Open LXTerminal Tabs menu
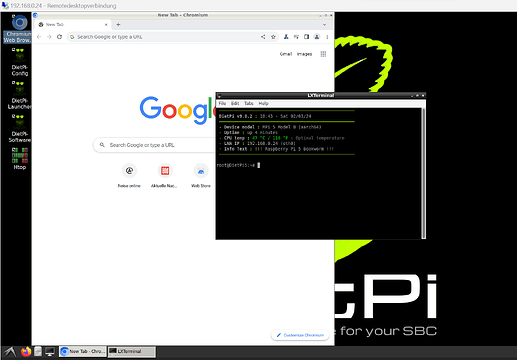 (249, 103)
